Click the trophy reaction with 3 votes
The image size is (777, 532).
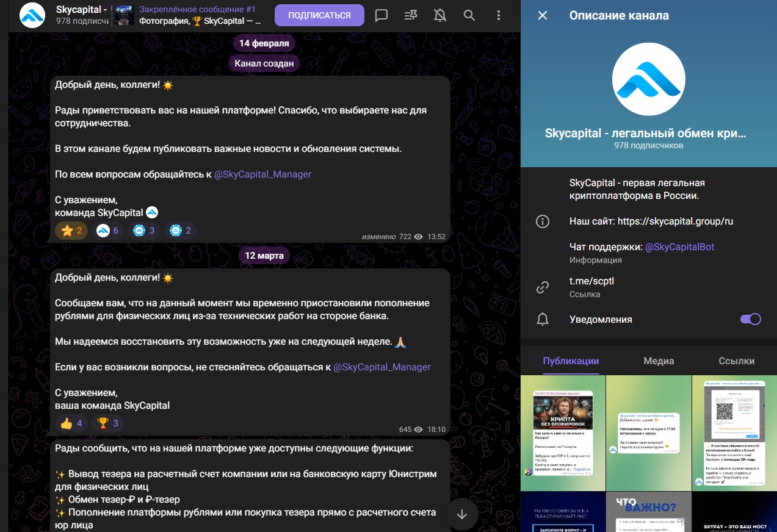coord(108,423)
